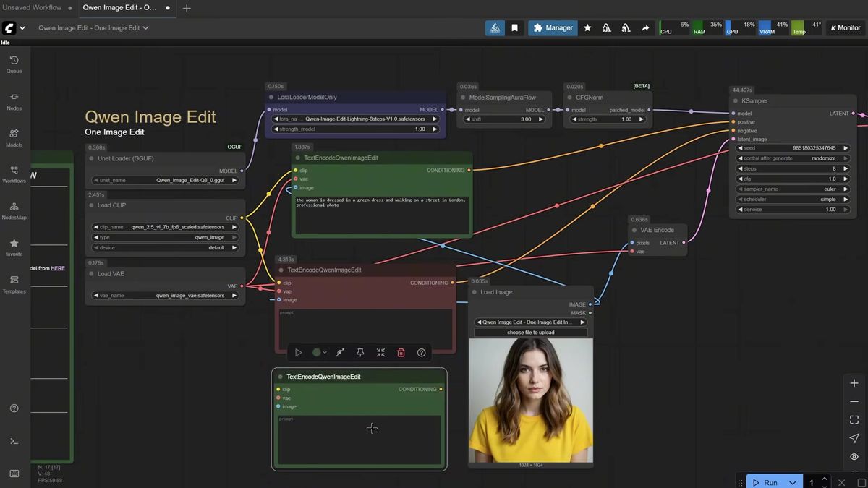Toggle collapse dot on Unet Loader (GGUF) node
Viewport: 868px width, 488px height.
(x=92, y=158)
